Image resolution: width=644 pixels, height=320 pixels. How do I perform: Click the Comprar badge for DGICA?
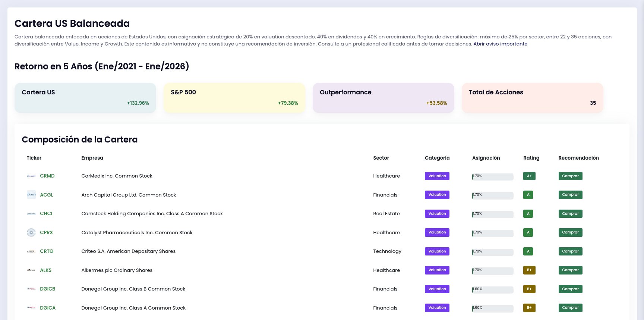570,308
